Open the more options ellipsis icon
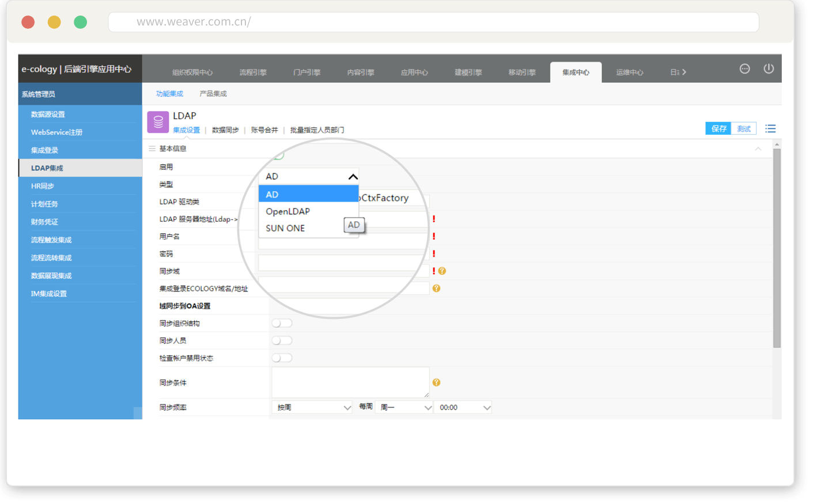 [x=744, y=69]
